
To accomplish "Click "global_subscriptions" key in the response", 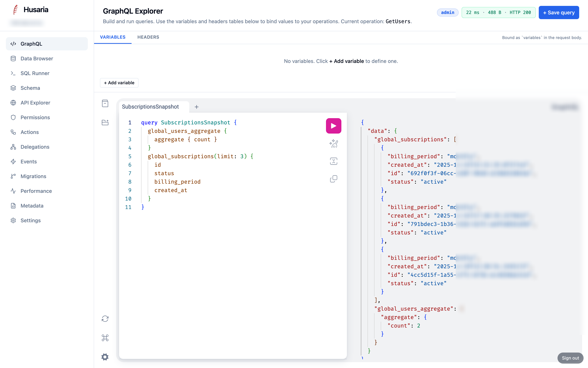I will point(410,139).
